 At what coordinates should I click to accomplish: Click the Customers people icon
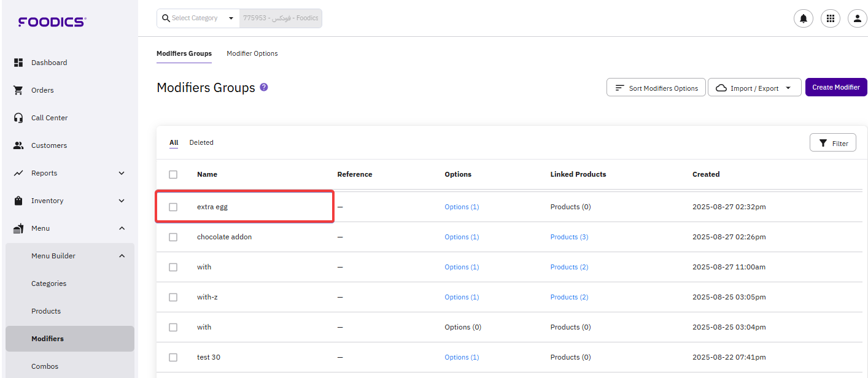tap(18, 145)
